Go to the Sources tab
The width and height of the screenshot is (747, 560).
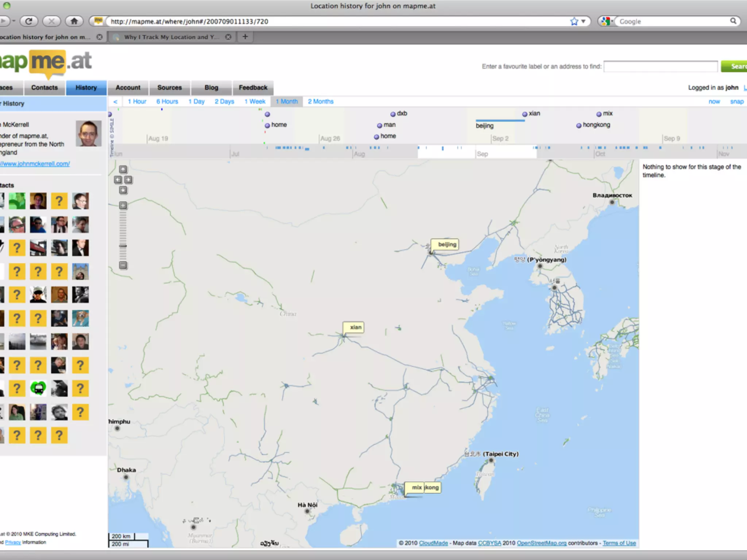(170, 87)
